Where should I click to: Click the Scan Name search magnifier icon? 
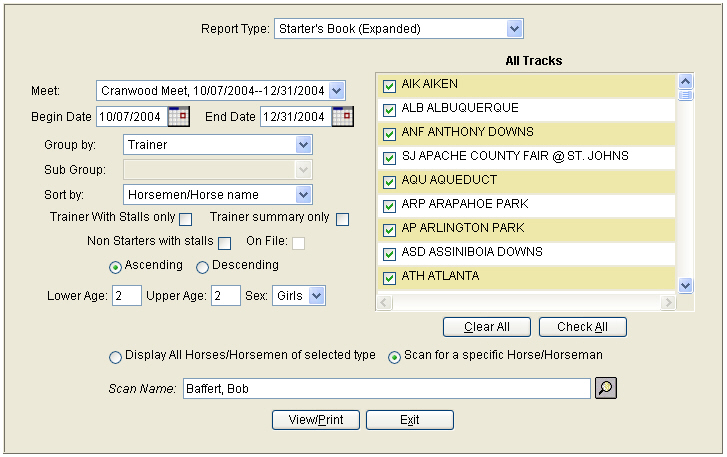point(606,388)
